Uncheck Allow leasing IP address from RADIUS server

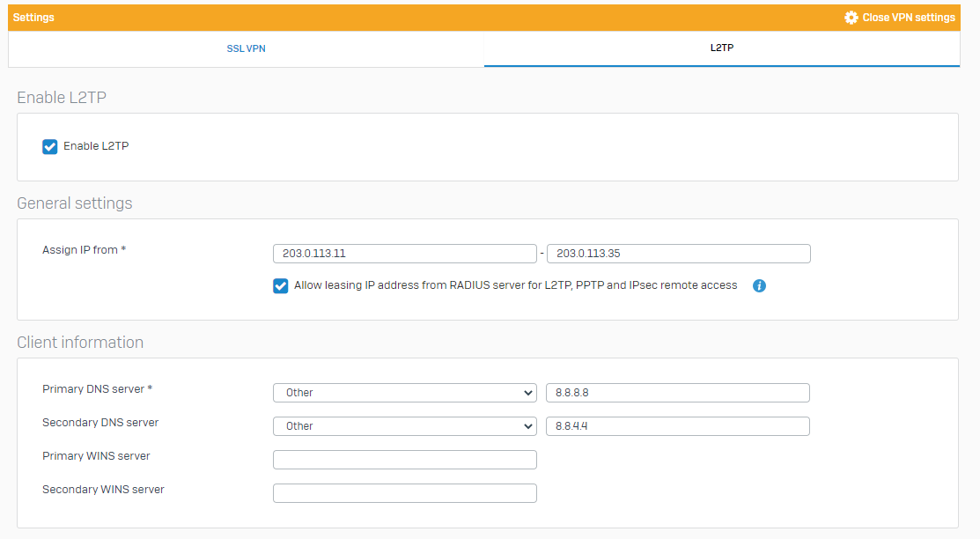point(280,285)
